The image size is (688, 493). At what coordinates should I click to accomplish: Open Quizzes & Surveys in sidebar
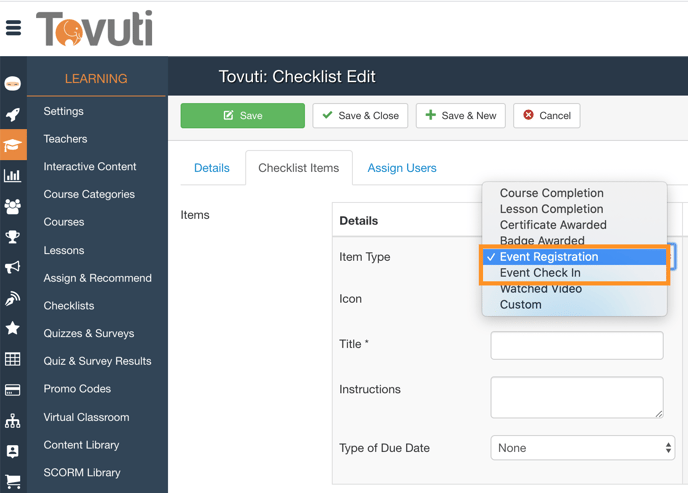88,333
